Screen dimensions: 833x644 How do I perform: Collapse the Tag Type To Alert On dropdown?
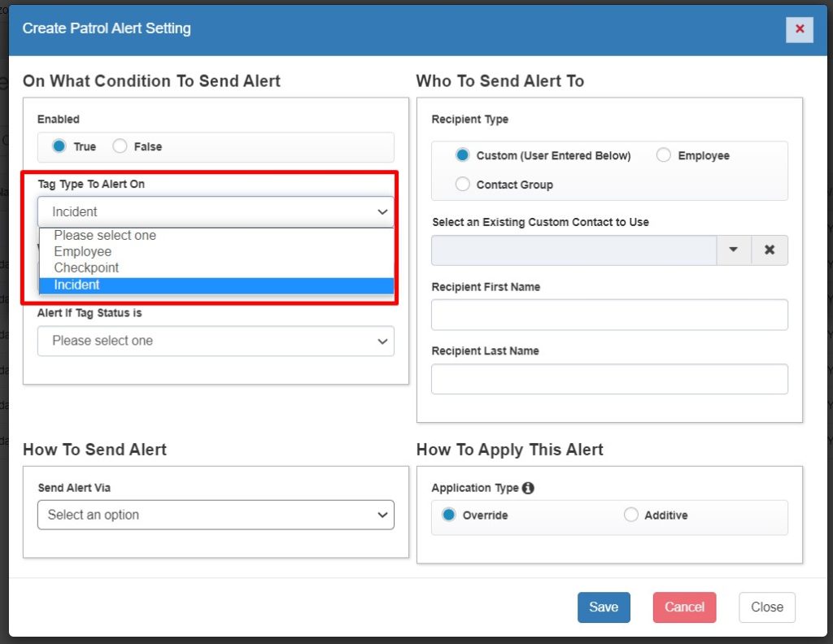[216, 211]
